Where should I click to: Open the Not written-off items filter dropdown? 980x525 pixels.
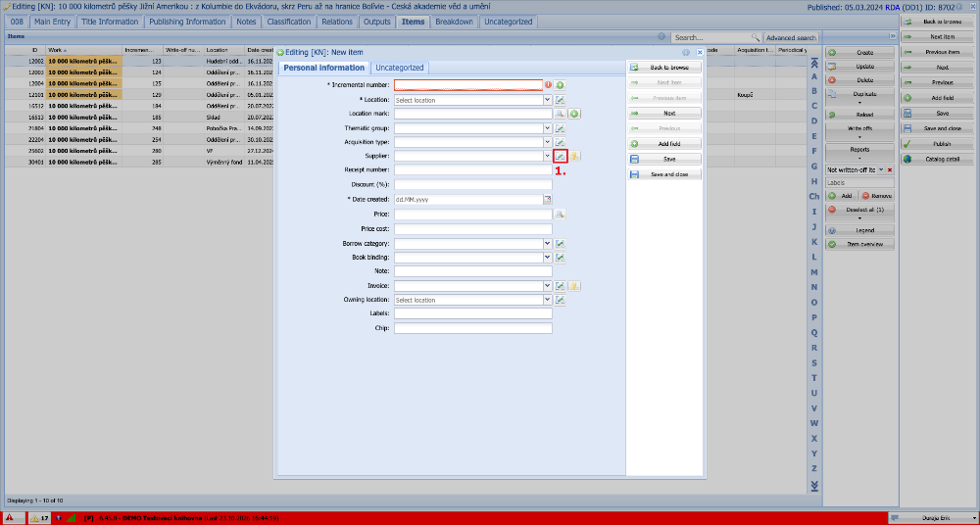(881, 170)
